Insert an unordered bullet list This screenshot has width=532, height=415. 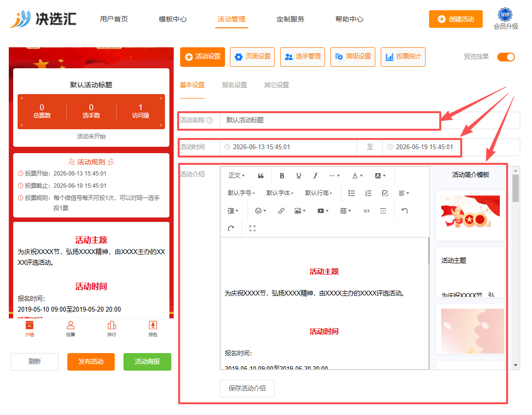[x=351, y=193]
